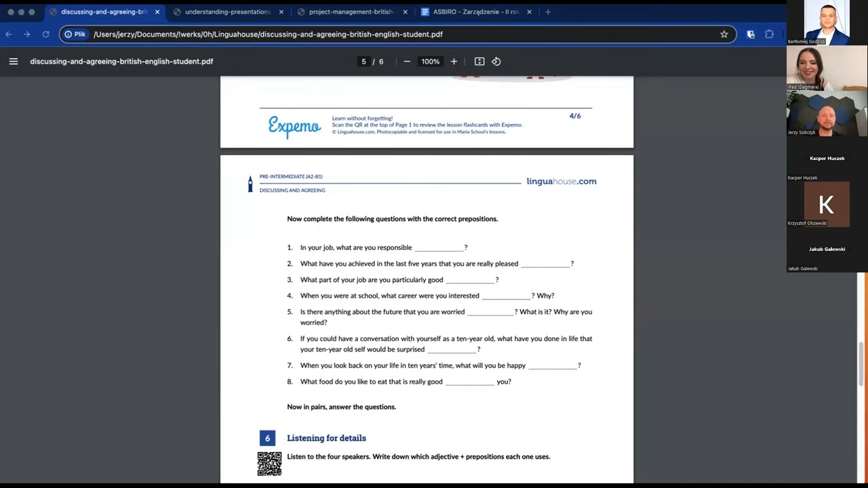Click the 'DISCUSSING AND AGREEING' header text
The image size is (868, 488).
tap(292, 190)
